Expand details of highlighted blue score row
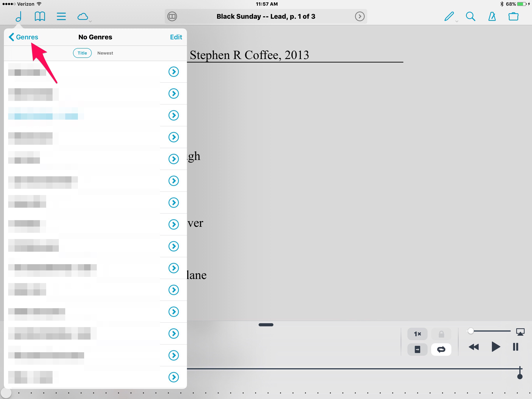This screenshot has width=532, height=399. tap(173, 115)
